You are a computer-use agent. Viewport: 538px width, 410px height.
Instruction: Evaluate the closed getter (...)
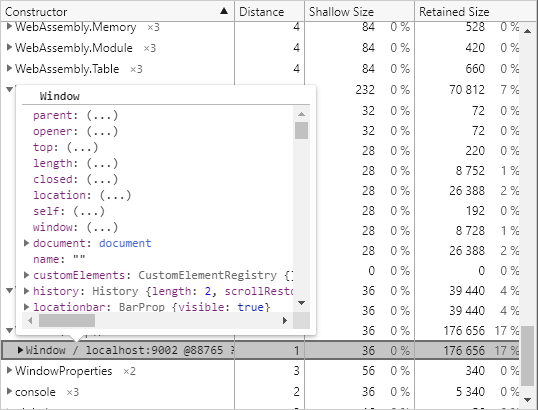pos(102,179)
